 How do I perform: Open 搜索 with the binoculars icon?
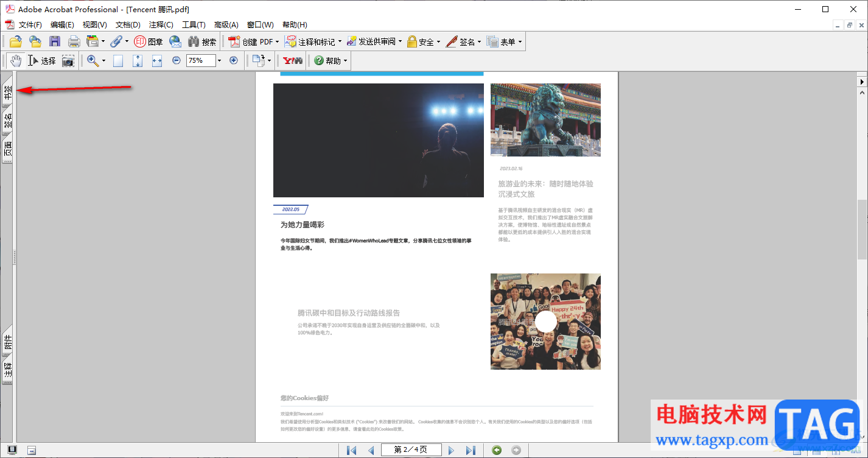(x=202, y=41)
